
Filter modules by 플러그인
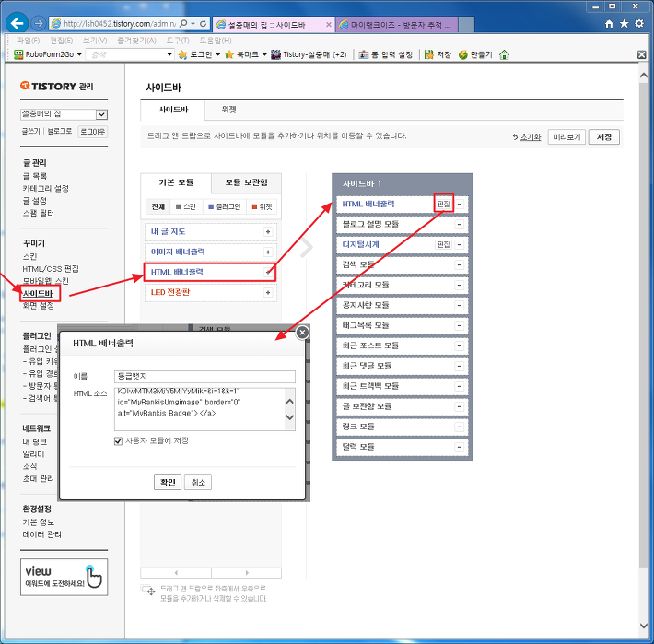coord(225,206)
